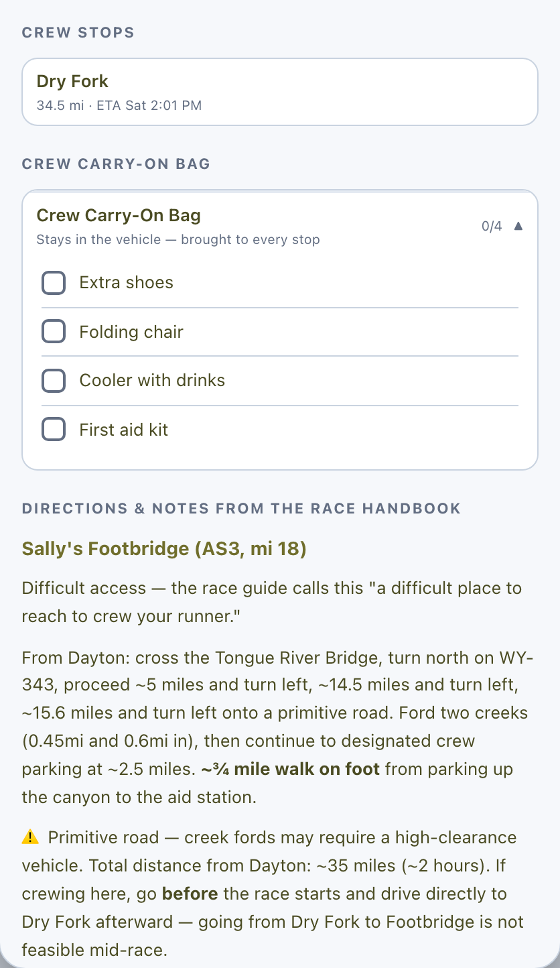This screenshot has width=560, height=968.
Task: Click the 0/4 packed counter
Action: click(x=492, y=227)
